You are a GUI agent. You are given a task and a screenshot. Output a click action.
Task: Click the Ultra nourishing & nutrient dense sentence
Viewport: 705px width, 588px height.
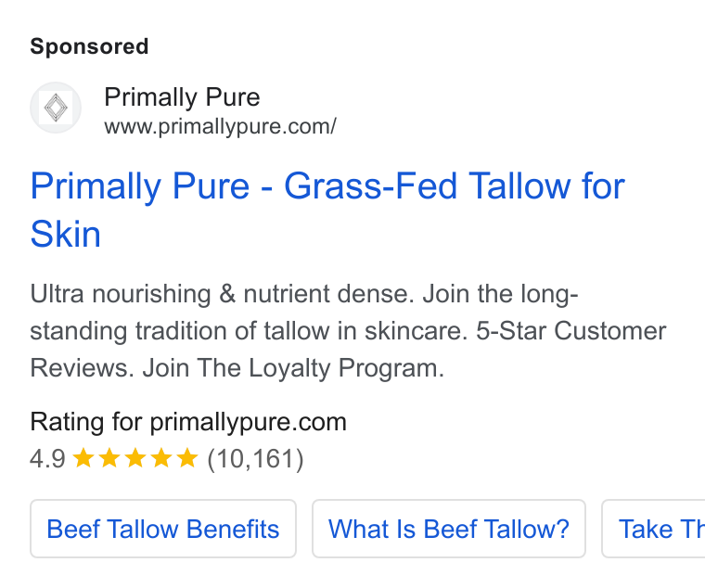pyautogui.click(x=222, y=294)
